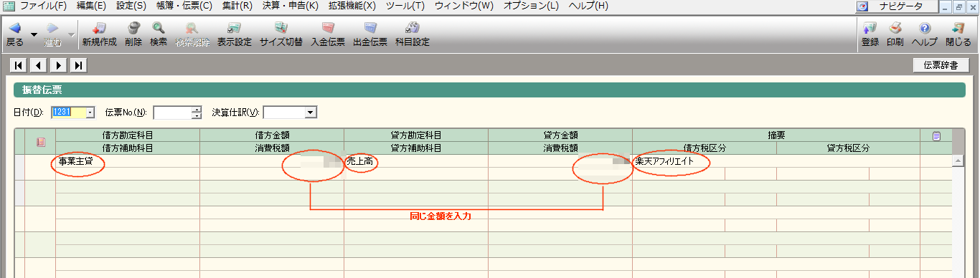Go to the previous record
This screenshot has width=980, height=278.
tap(39, 65)
